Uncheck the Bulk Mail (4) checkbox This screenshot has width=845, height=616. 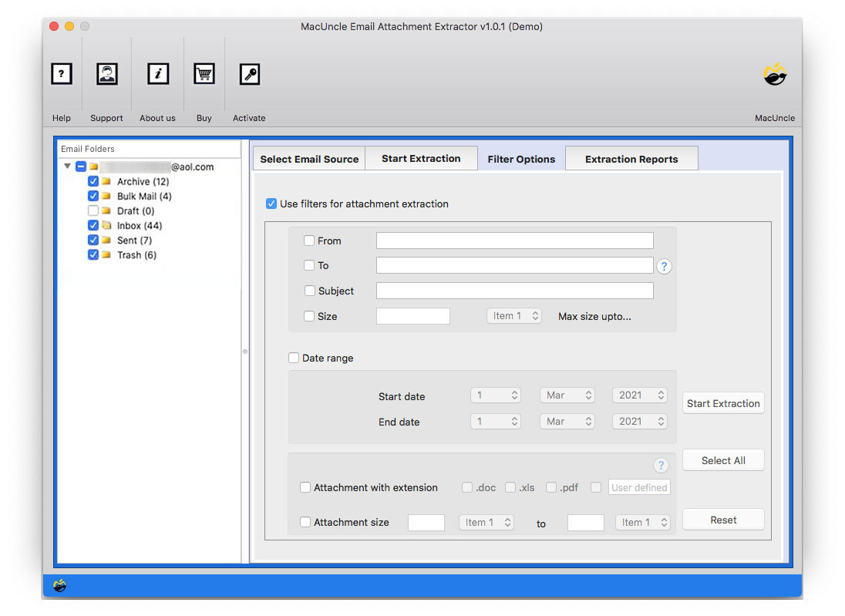click(x=93, y=196)
